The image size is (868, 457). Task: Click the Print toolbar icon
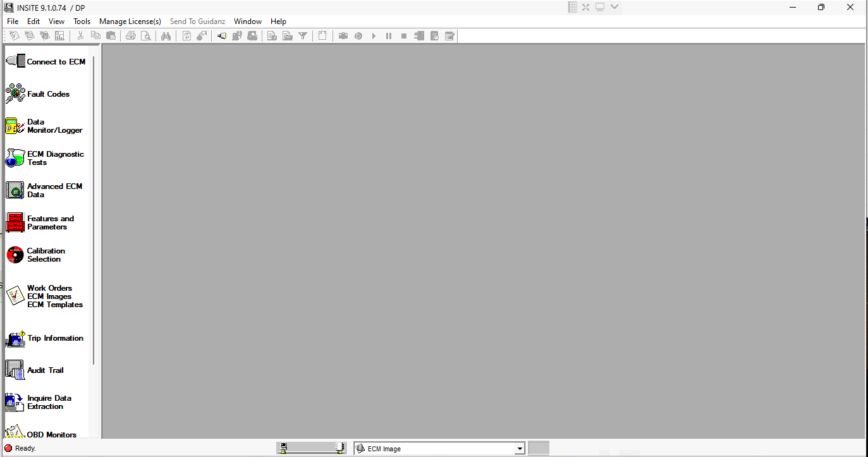point(131,36)
